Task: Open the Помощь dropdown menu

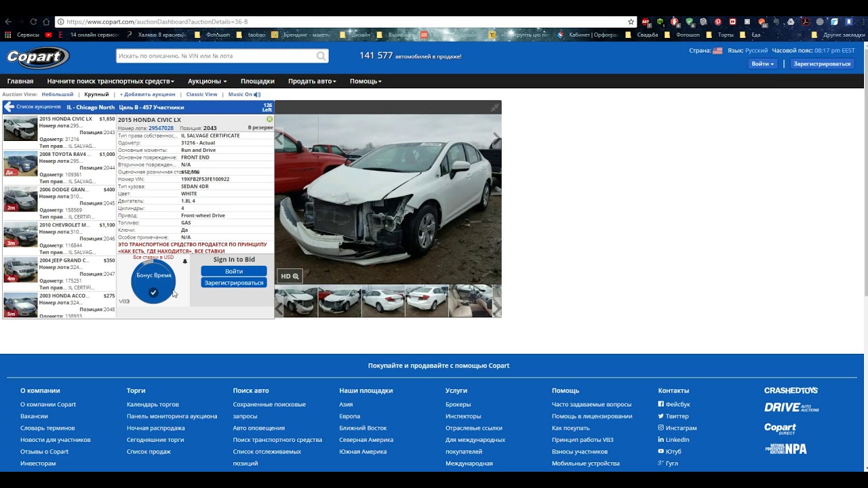Action: coord(366,81)
